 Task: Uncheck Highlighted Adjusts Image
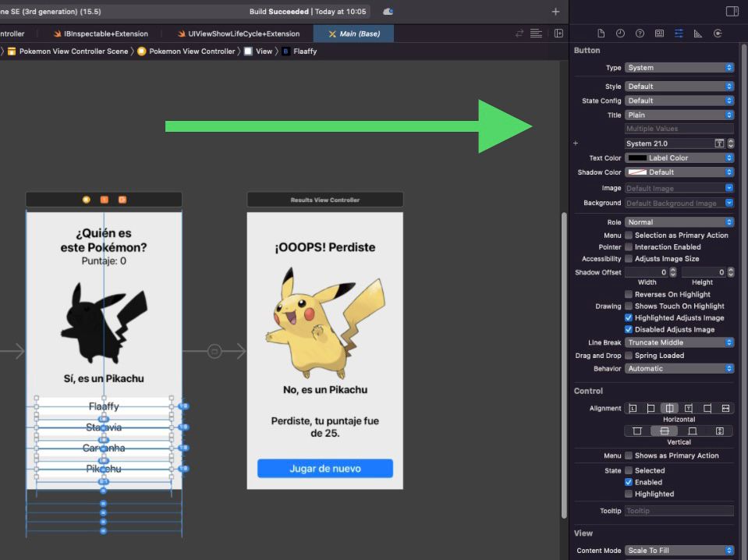coord(629,317)
